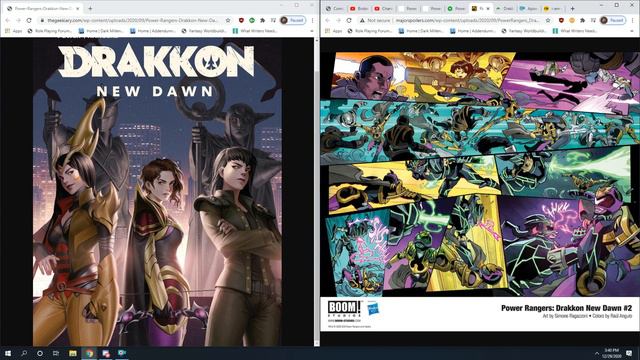
Task: Reload the majorspoilers page in right window
Action: [349, 20]
